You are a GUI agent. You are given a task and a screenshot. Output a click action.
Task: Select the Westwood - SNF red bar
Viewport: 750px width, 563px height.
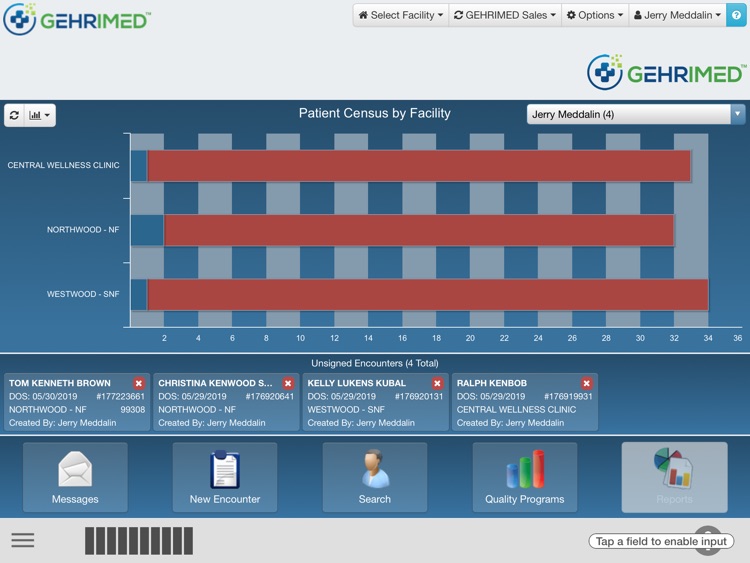pos(428,295)
